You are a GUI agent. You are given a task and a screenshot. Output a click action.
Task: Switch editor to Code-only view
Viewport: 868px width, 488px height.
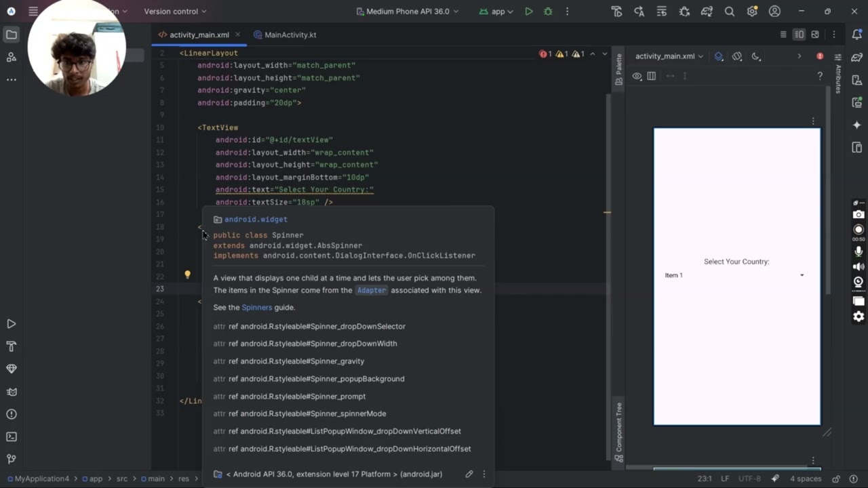click(x=783, y=35)
